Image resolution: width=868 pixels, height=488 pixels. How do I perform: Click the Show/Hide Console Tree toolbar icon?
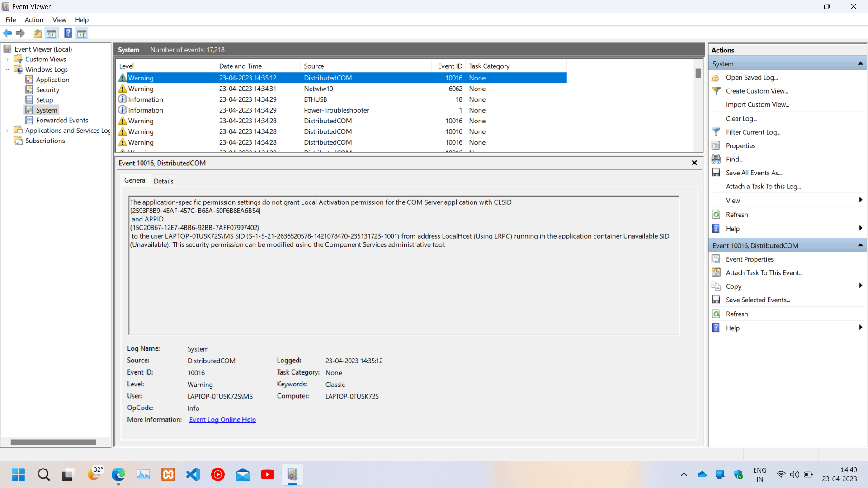(x=52, y=33)
